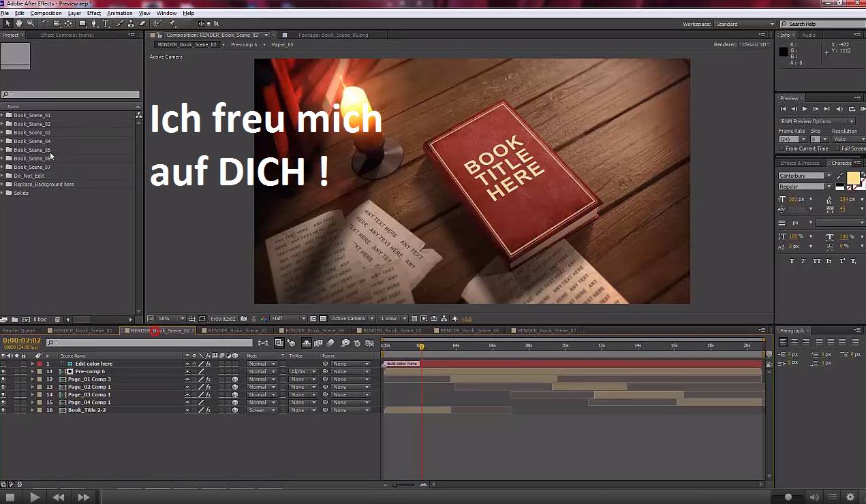Open the RAM Preview Options selector
The image size is (866, 504).
coord(816,121)
